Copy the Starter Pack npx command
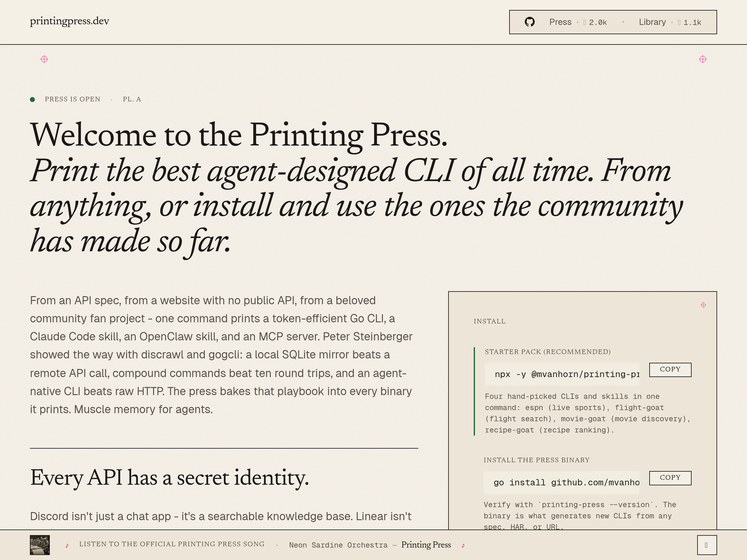Screen dimensions: 747x560 (x=670, y=370)
